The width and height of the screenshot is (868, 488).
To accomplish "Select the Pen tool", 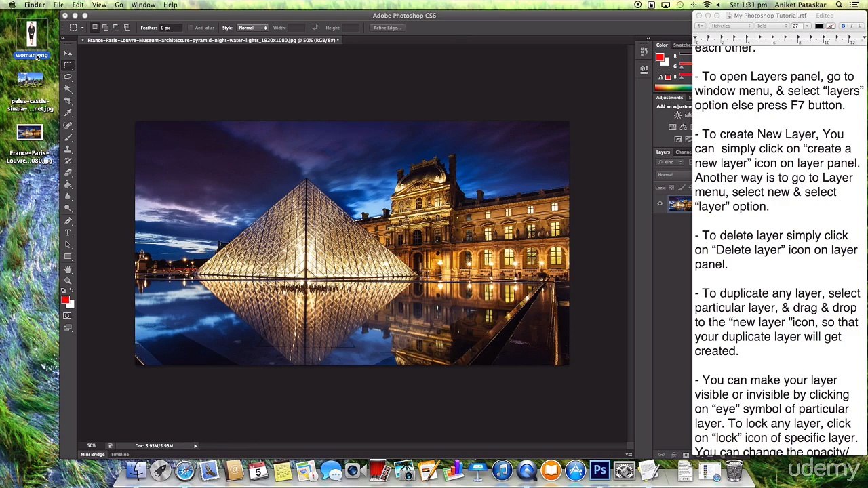I will point(68,221).
